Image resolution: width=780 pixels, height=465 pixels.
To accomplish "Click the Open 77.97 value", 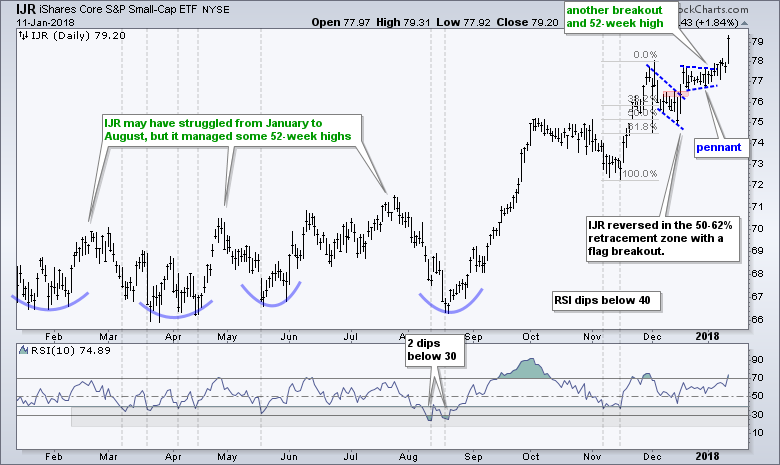I will point(341,22).
